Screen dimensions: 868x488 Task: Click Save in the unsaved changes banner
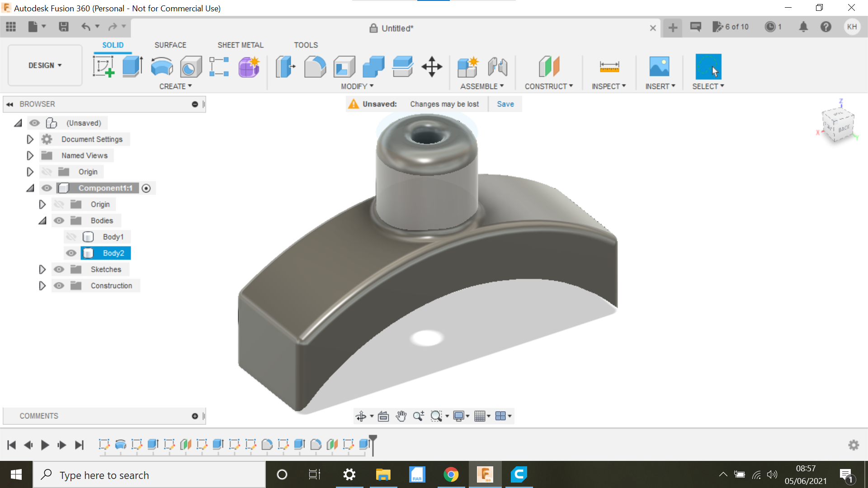505,103
